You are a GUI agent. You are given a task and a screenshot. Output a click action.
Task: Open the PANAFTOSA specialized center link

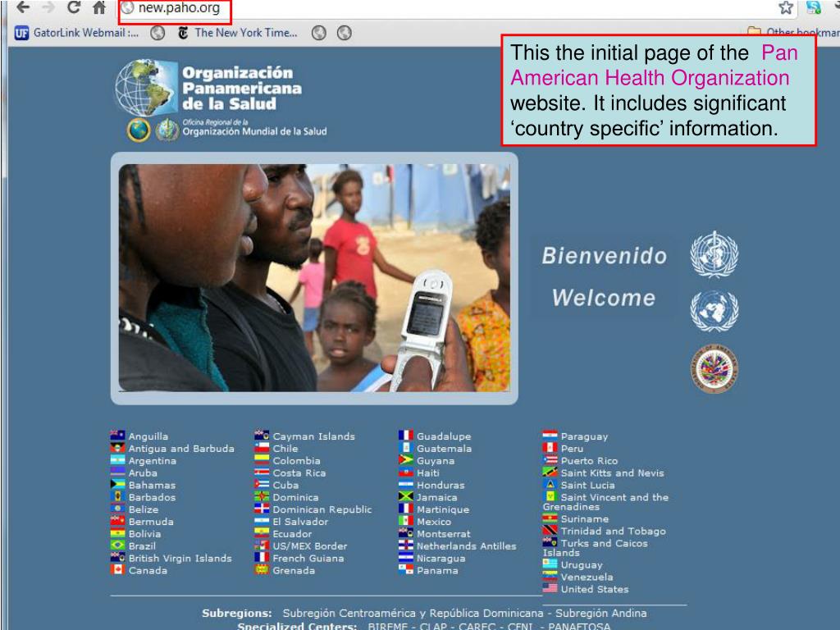579,626
